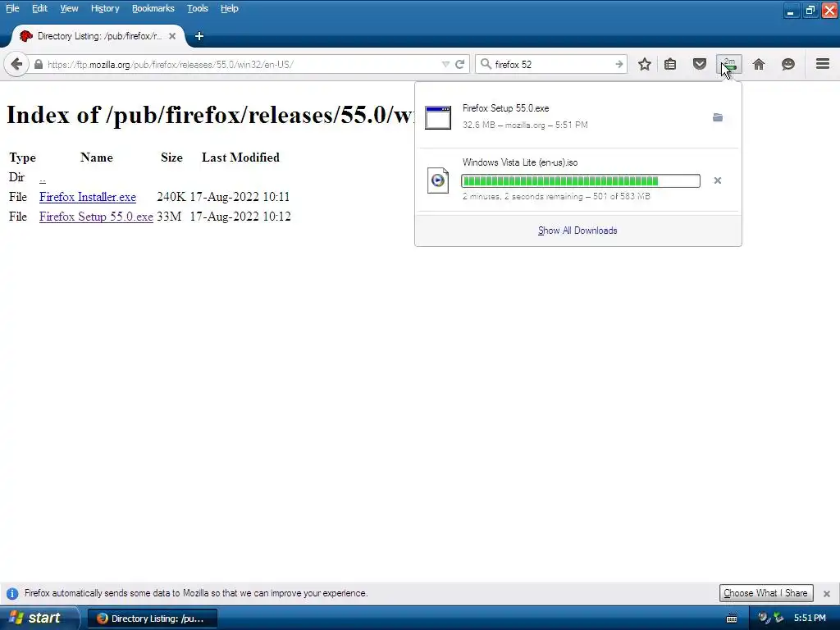Image resolution: width=840 pixels, height=630 pixels.
Task: Click the search go arrow
Action: tap(619, 64)
